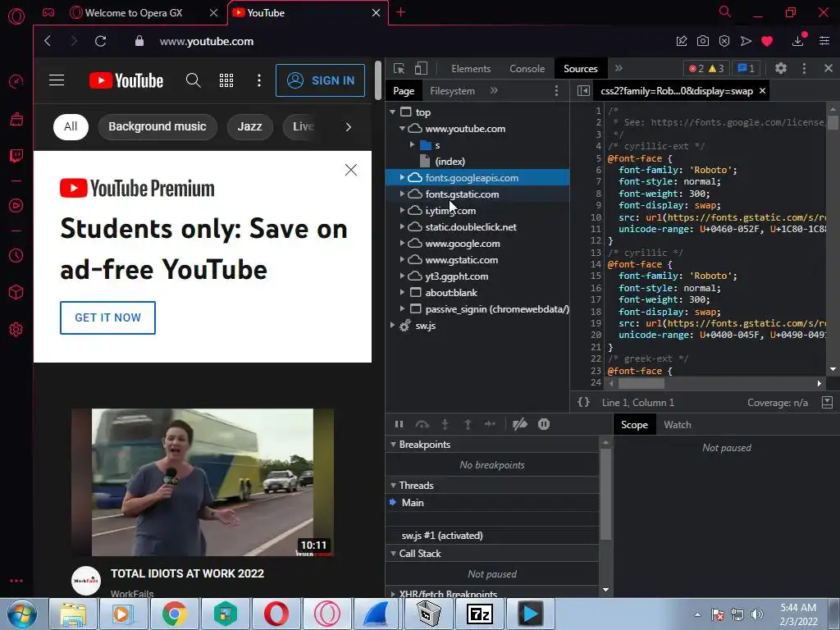Expand the fonts.googleapis.com tree node
840x630 pixels.
point(402,177)
